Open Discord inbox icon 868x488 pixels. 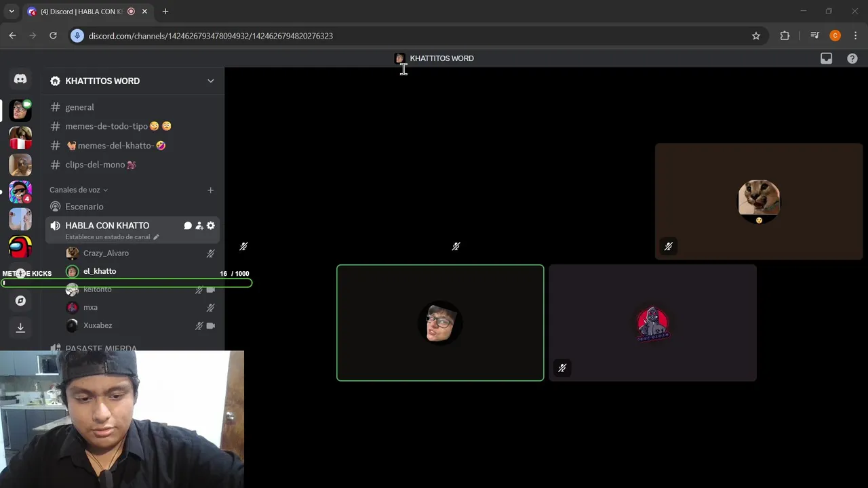pos(826,58)
